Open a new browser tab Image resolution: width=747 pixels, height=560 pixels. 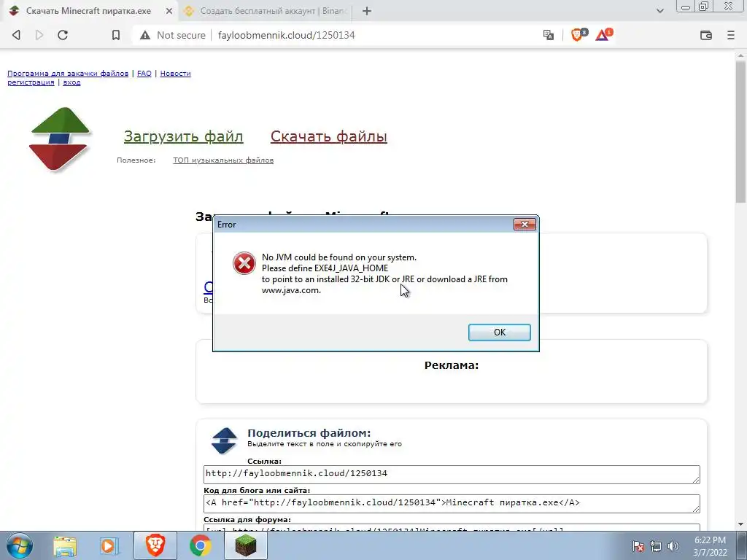click(x=366, y=11)
